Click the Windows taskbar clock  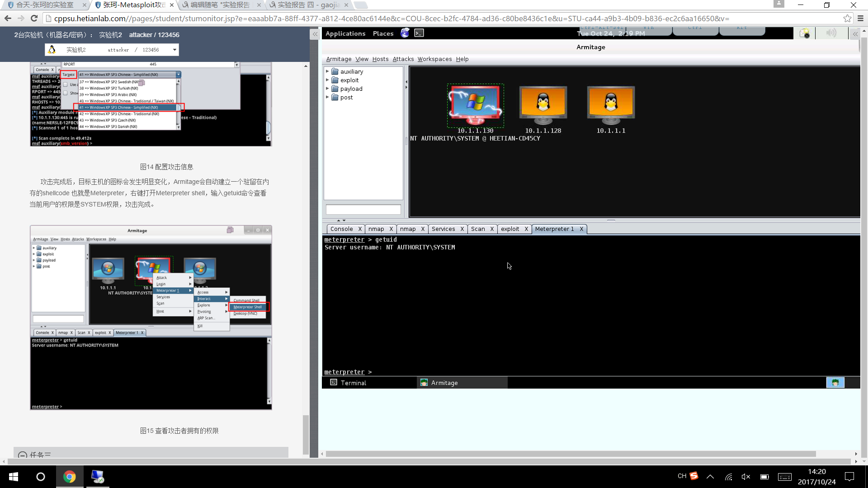[x=816, y=477]
